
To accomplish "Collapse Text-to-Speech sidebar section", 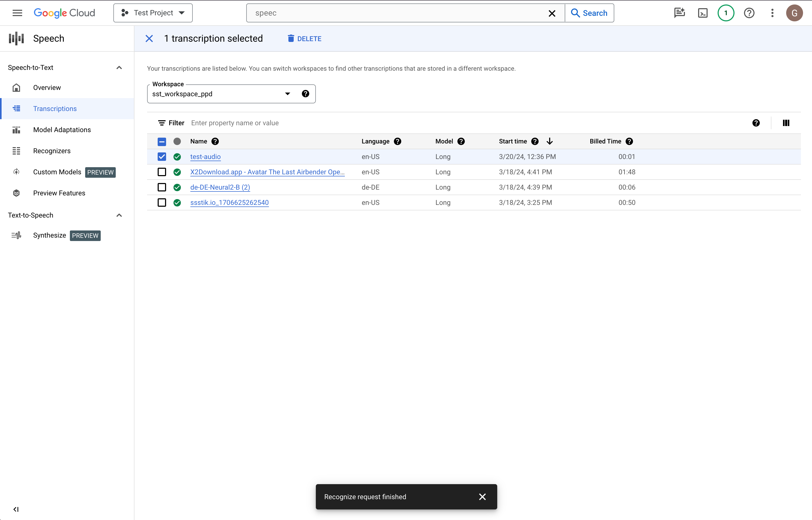I will (119, 215).
